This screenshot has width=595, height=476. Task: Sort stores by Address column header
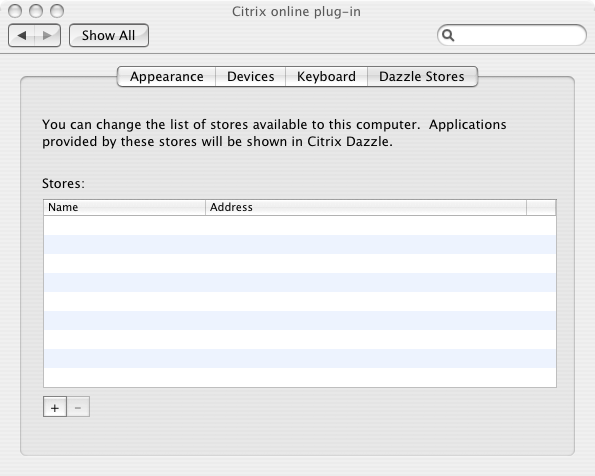(x=366, y=207)
